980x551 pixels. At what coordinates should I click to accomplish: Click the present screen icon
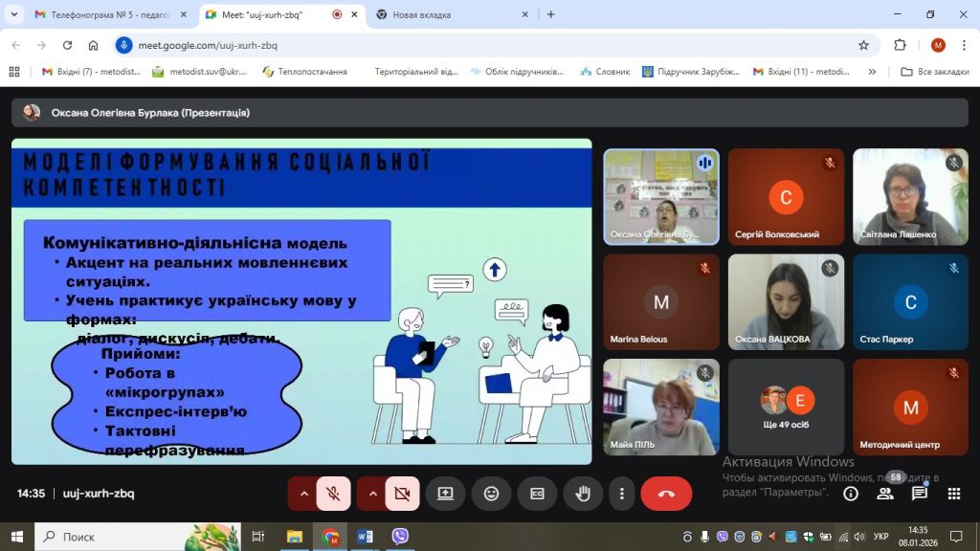click(x=445, y=494)
